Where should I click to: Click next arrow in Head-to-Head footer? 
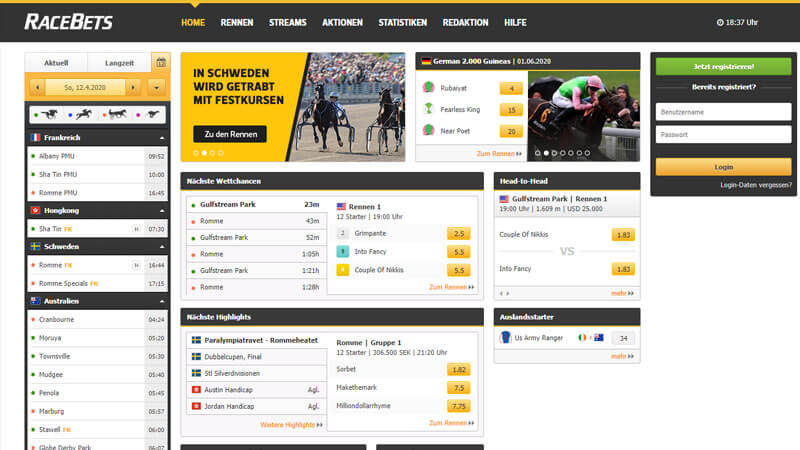[x=508, y=293]
